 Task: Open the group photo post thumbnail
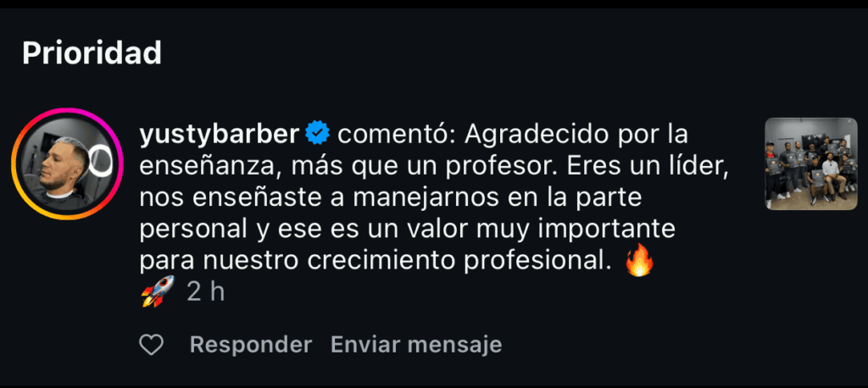pos(811,164)
